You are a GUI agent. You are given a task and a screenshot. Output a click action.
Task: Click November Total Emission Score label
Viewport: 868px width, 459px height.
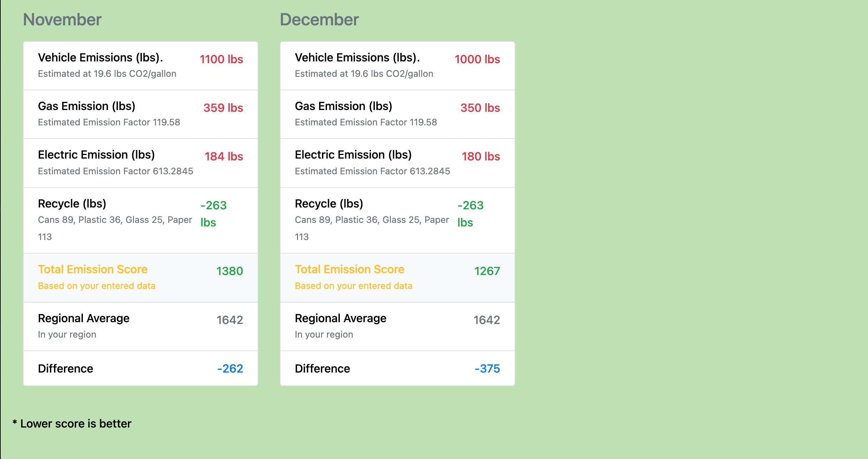(93, 269)
